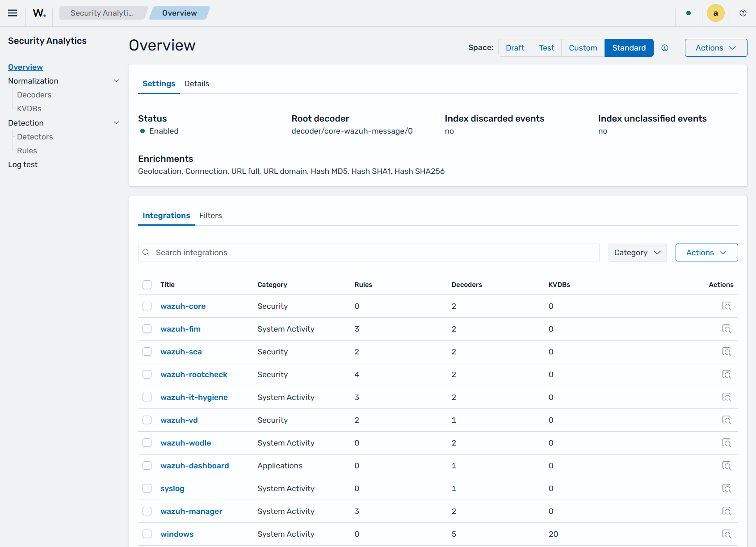This screenshot has height=547, width=756.
Task: Open KVDBs in the sidebar
Action: tap(29, 109)
